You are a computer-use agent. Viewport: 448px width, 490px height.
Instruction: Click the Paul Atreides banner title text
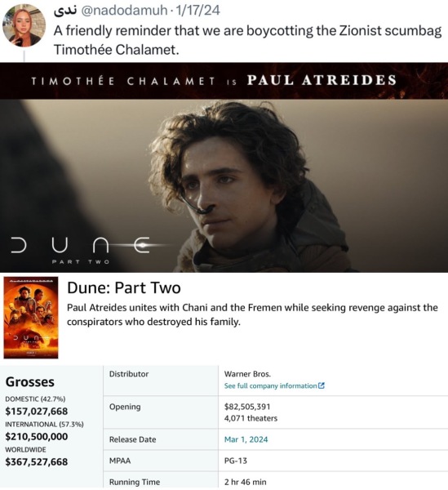coord(322,80)
